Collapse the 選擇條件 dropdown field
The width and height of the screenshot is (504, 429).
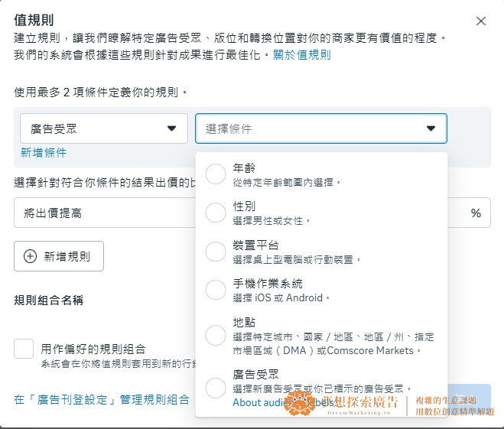point(320,128)
